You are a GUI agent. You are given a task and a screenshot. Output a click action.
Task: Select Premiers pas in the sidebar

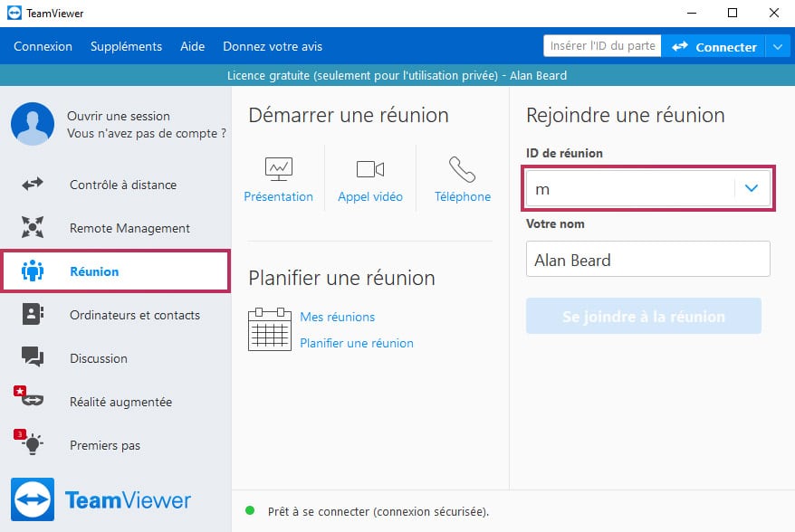tap(116, 445)
